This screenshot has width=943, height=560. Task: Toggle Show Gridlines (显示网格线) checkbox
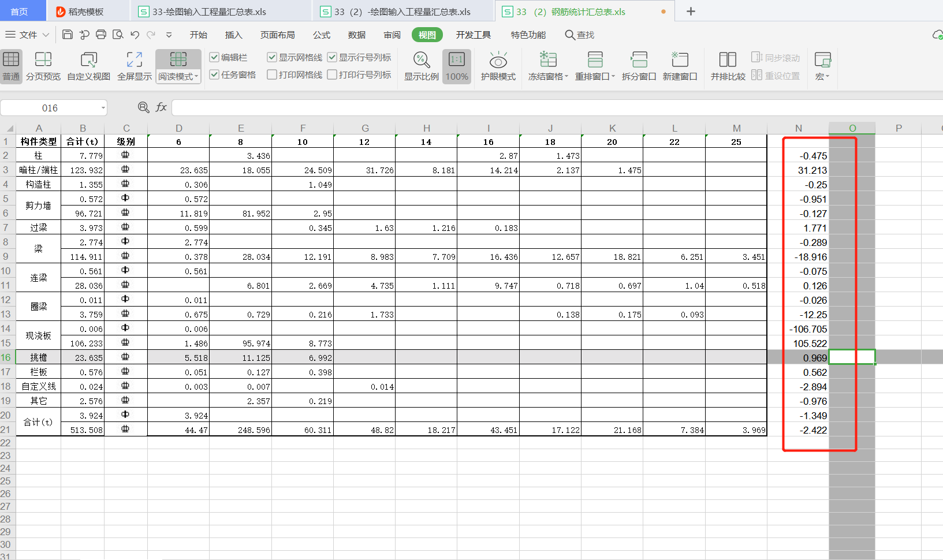click(272, 57)
